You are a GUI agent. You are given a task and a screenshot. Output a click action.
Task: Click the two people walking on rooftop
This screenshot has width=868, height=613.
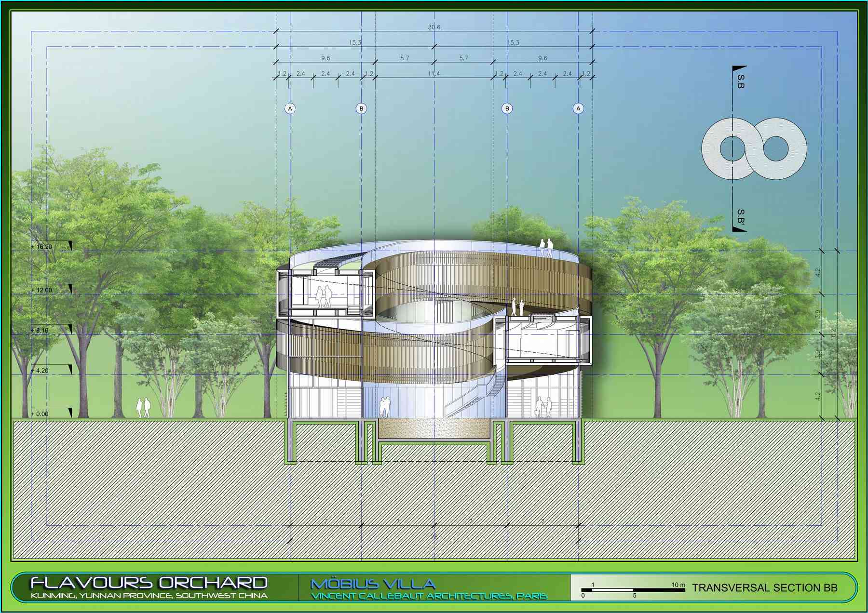546,248
